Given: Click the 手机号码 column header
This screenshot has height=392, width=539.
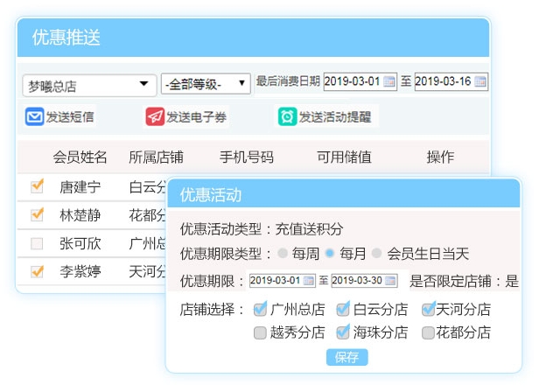Looking at the screenshot, I should click(x=247, y=157).
